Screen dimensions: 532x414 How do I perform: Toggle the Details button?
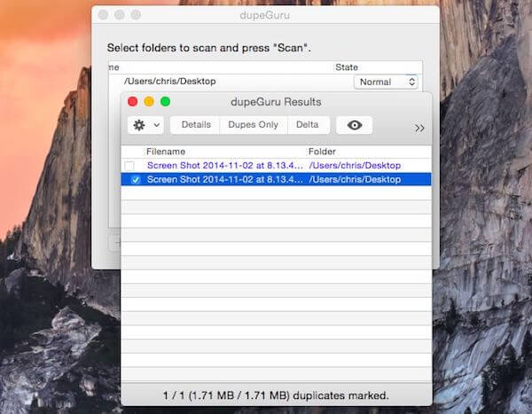click(x=196, y=125)
